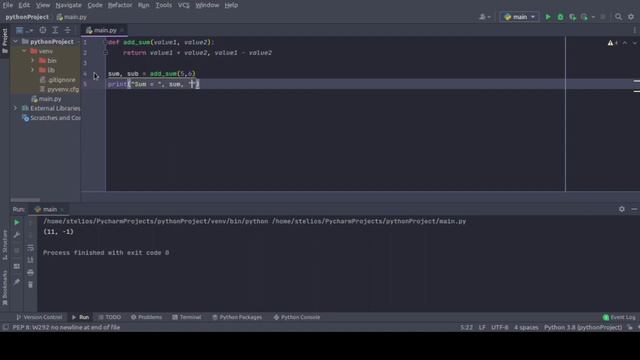Rerun main in the Run panel
Image resolution: width=640 pixels, height=360 pixels.
[17, 222]
